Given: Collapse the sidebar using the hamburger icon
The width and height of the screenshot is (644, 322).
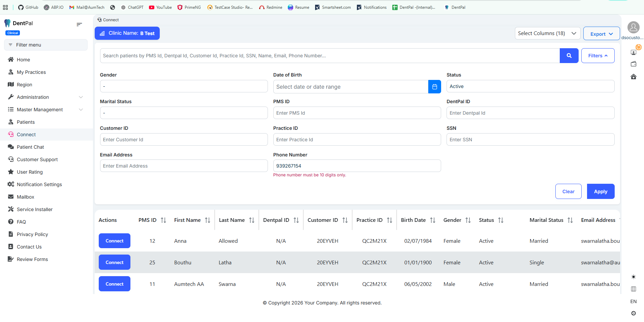Looking at the screenshot, I should click(x=79, y=24).
